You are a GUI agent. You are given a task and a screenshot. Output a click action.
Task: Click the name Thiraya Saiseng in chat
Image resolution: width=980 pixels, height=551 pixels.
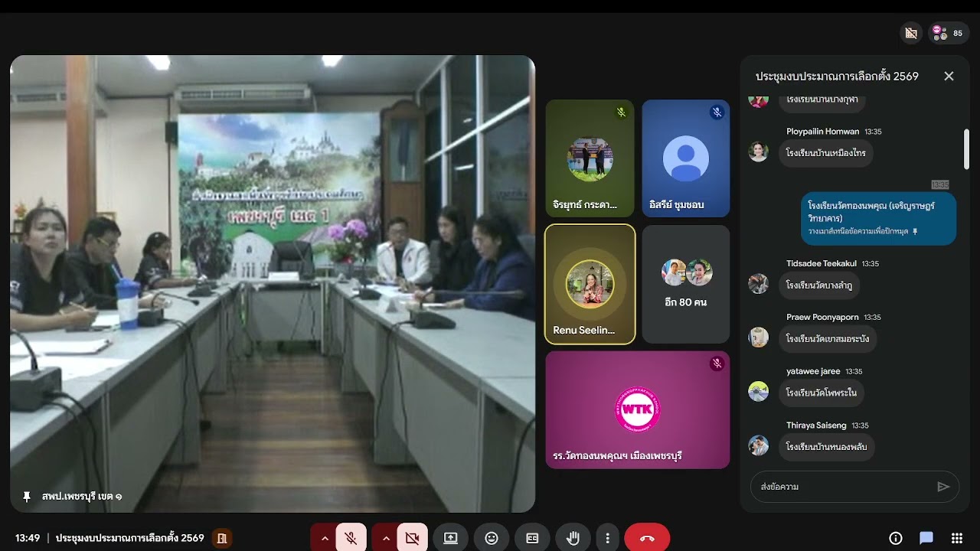click(816, 425)
